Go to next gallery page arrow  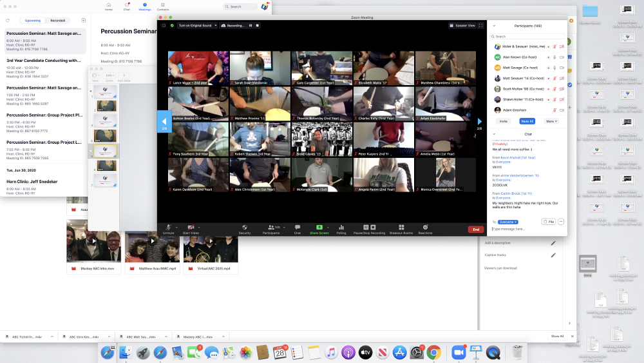click(479, 121)
